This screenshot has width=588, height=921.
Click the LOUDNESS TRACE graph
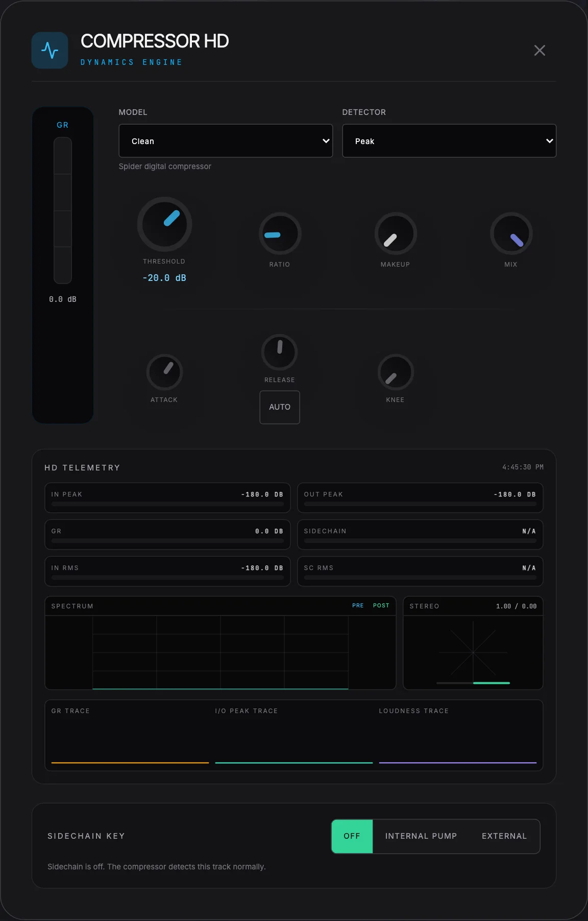[x=458, y=742]
